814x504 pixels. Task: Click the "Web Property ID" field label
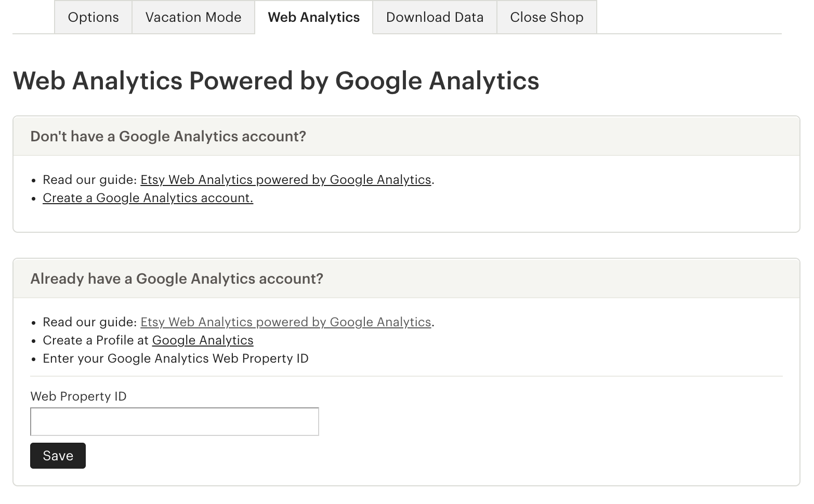[78, 396]
